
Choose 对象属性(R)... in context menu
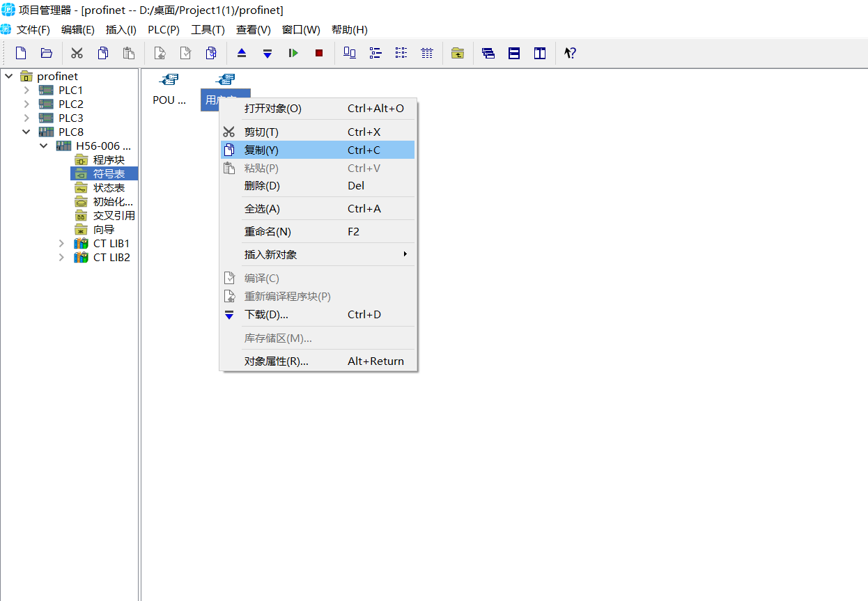(x=318, y=361)
